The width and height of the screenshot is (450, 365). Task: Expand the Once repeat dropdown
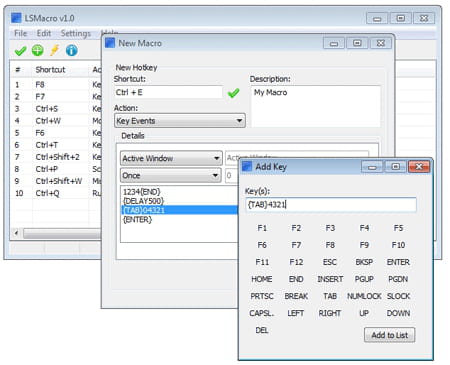[170, 175]
